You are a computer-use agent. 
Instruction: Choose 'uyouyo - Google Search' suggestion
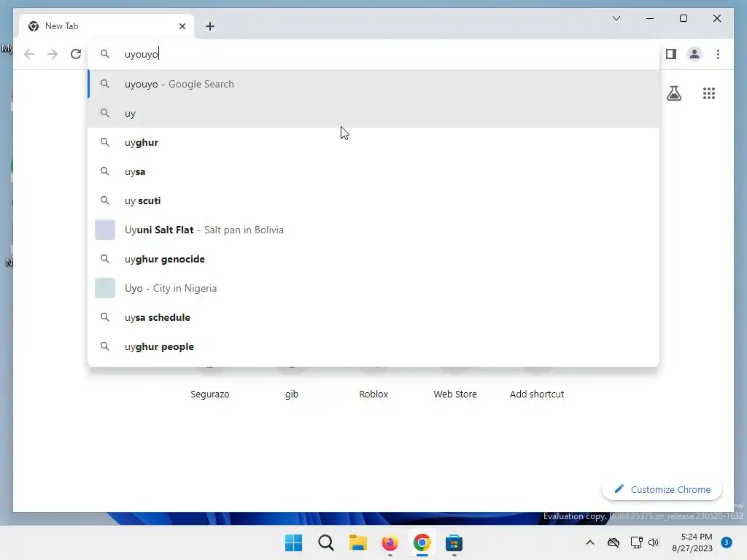373,84
